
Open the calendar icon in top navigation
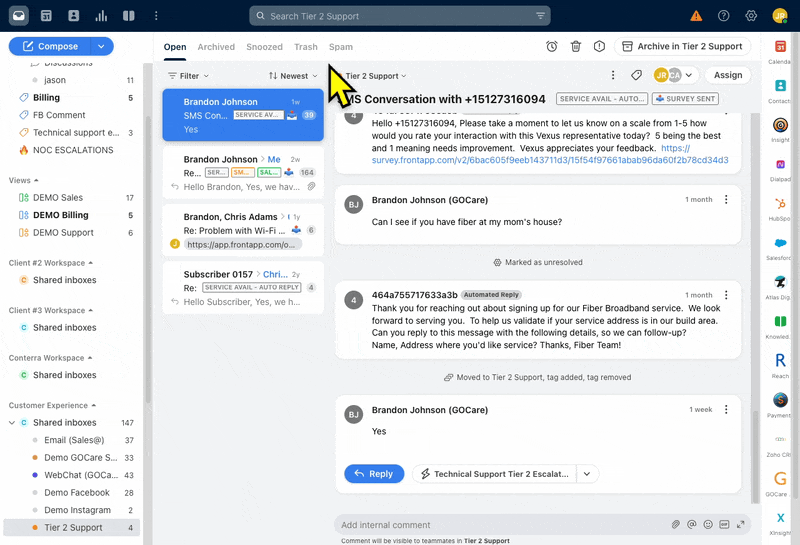46,16
